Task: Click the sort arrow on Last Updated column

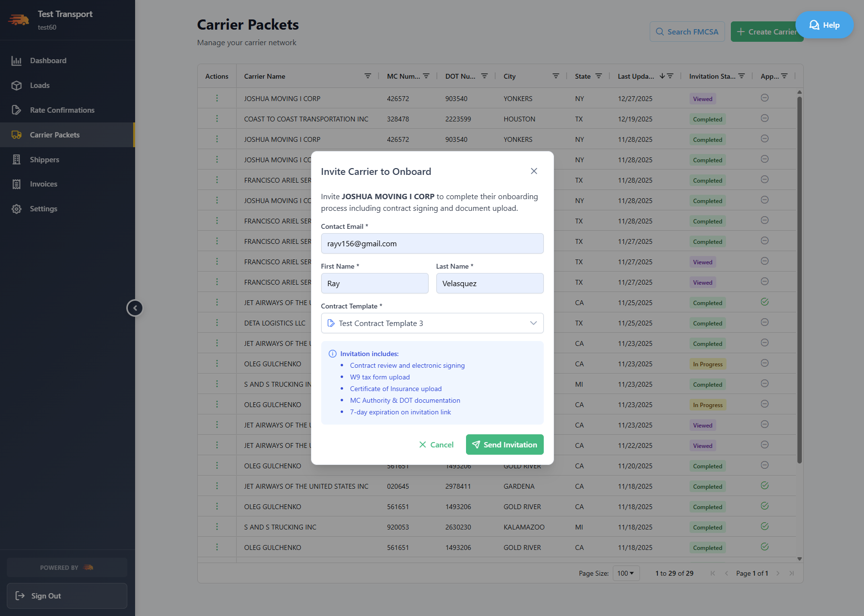Action: click(662, 76)
